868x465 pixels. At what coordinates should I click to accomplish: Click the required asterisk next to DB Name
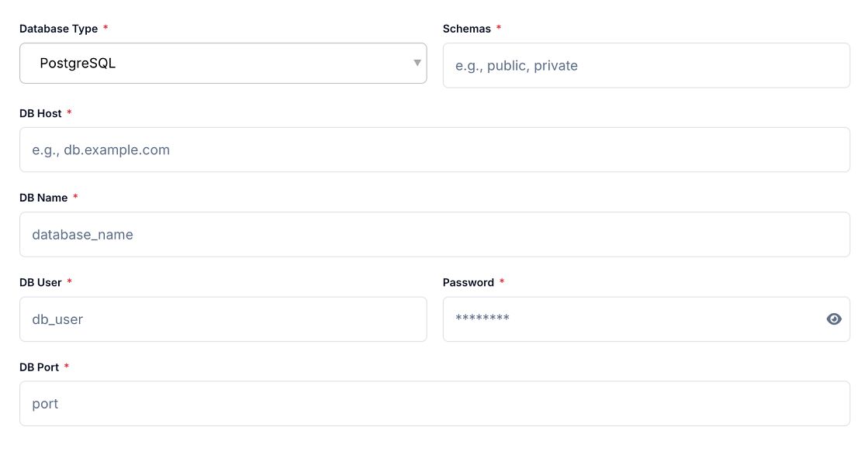[75, 197]
